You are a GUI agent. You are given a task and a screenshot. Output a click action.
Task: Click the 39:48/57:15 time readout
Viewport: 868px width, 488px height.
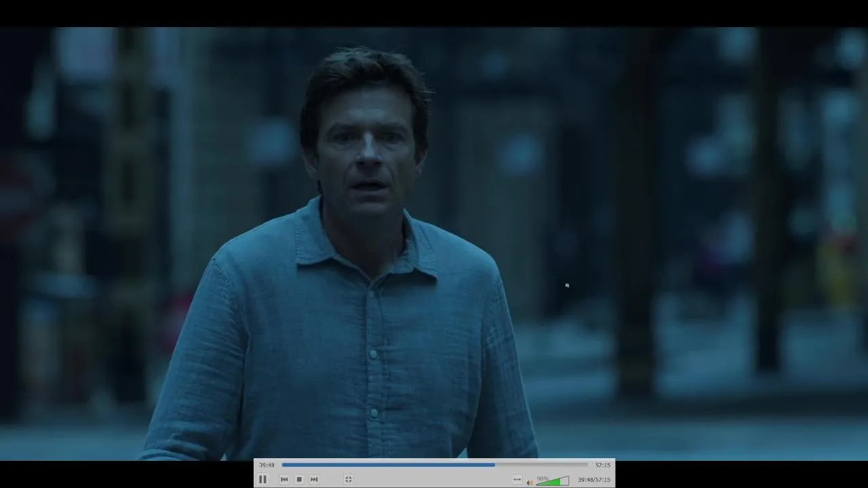[x=594, y=480]
